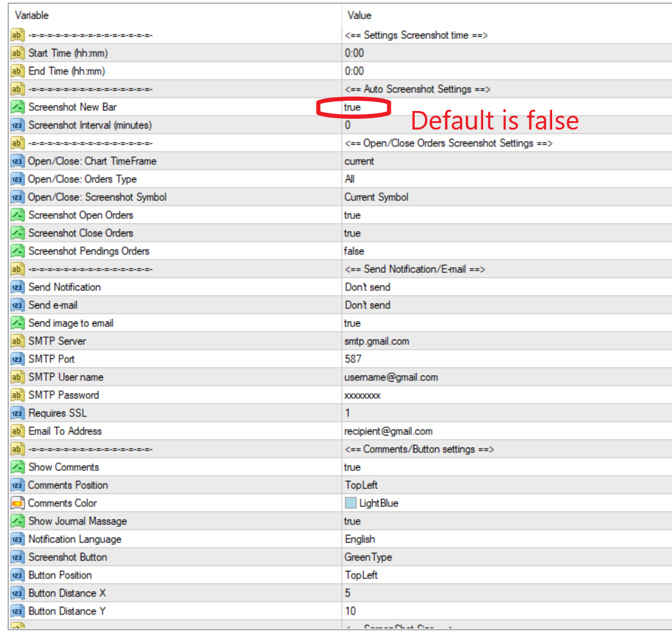
Task: Click the string icon beside Start Time
Action: coord(17,53)
